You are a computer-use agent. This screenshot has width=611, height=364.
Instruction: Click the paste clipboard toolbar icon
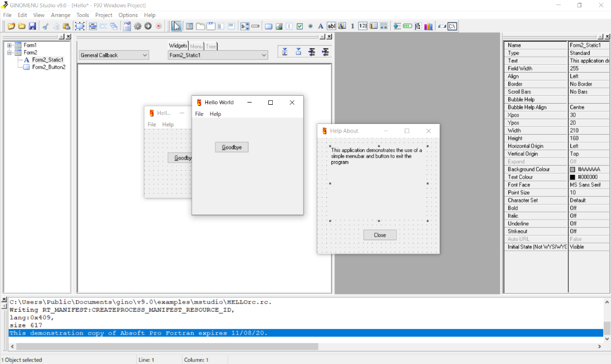(67, 26)
